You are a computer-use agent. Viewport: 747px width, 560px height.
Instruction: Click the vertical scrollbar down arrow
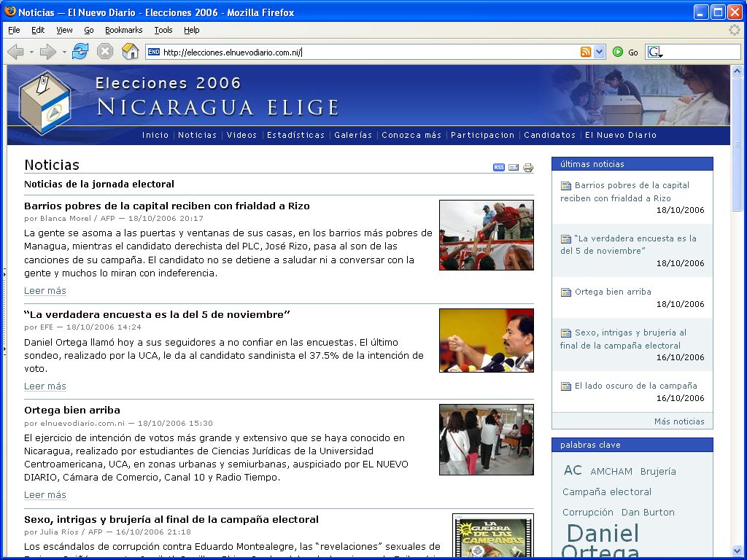click(737, 551)
